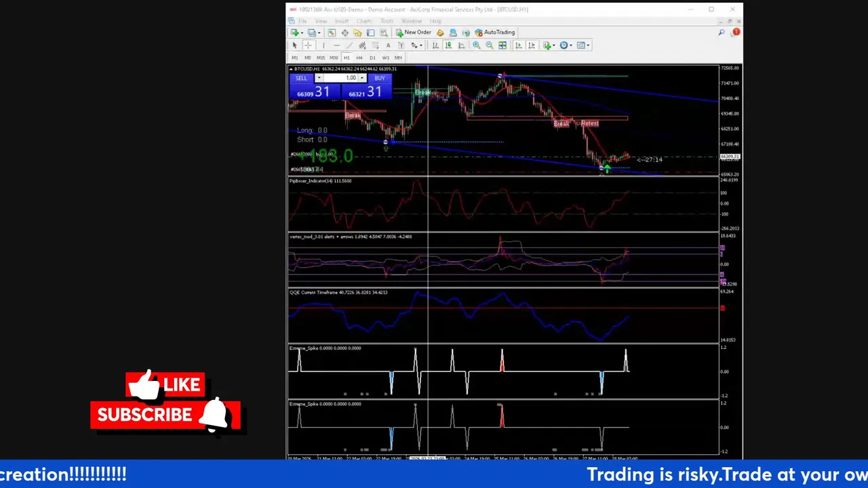Open the red notifications badge icon
868x488 pixels.
coord(736,32)
